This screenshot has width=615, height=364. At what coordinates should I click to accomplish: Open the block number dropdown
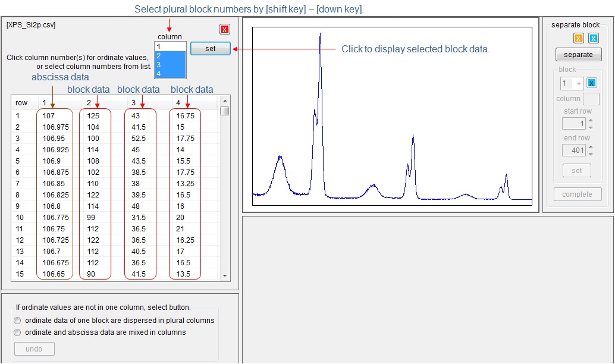tap(572, 84)
